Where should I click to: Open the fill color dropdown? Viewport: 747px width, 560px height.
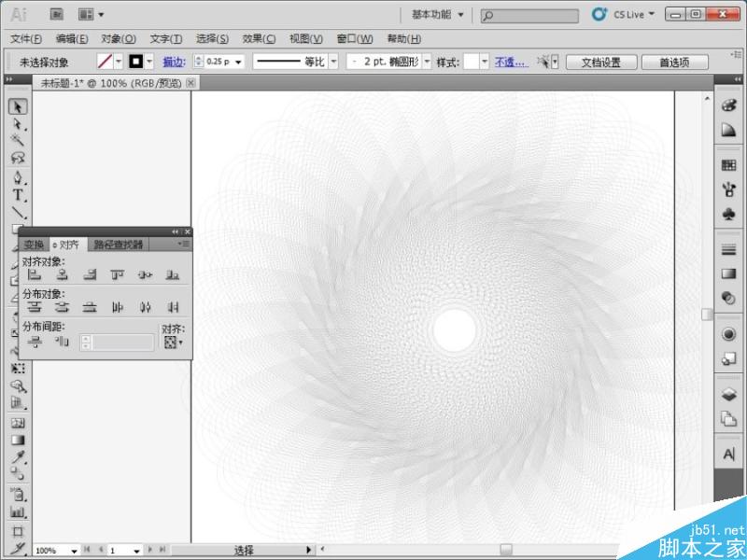point(120,62)
